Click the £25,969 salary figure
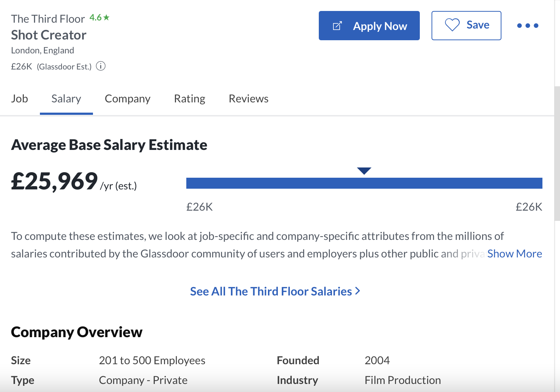This screenshot has height=392, width=560. 55,181
